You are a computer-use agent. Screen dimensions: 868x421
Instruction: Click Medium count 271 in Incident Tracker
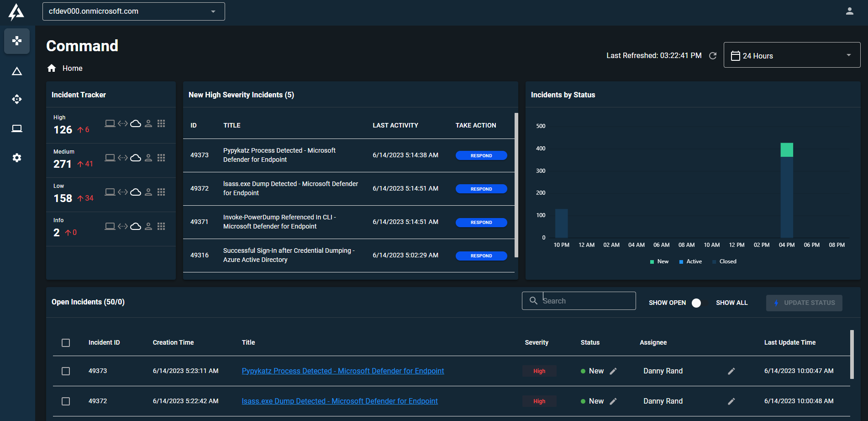[x=63, y=164]
